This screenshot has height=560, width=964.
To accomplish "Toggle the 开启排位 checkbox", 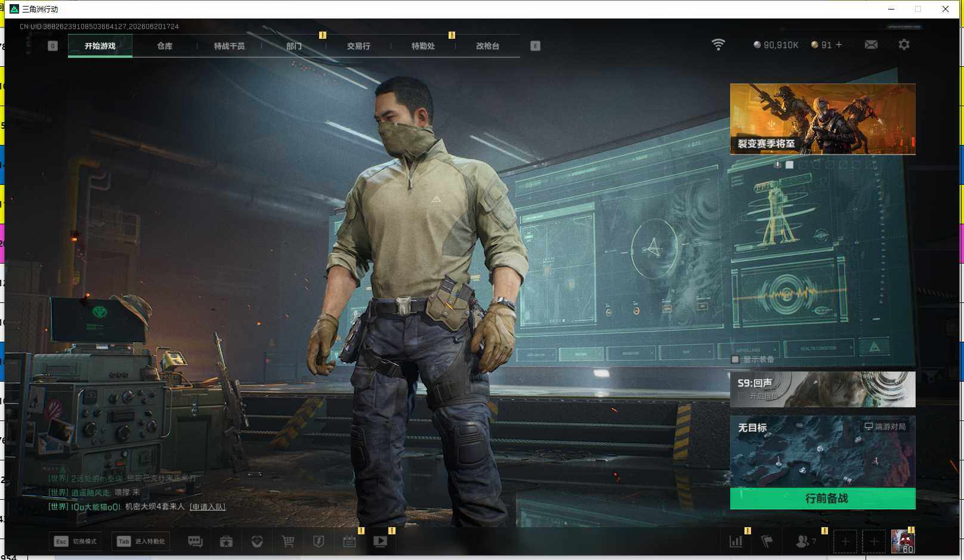I will 741,397.
